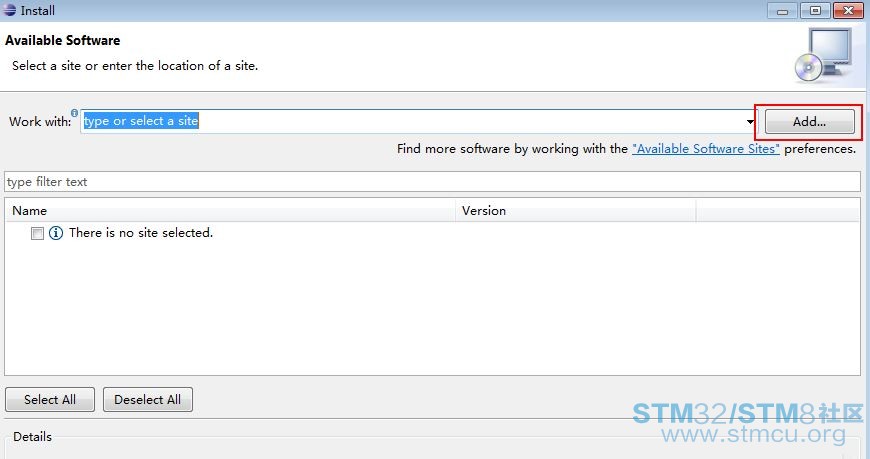Click the 'Select a site or enter the location' text
The image size is (870, 459).
click(135, 65)
